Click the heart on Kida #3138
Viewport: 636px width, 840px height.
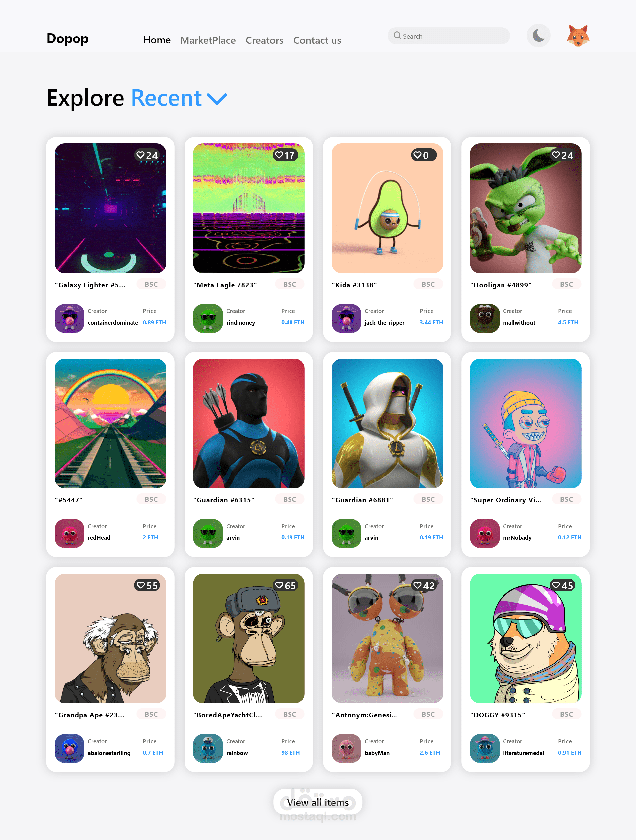(418, 155)
